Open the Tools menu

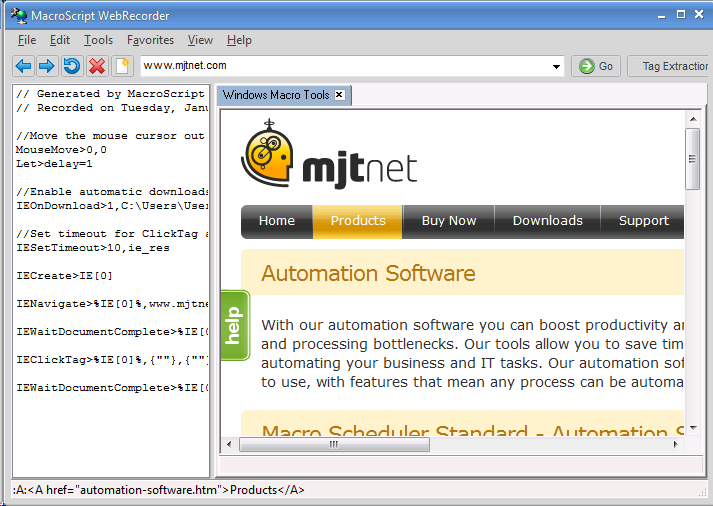[98, 40]
